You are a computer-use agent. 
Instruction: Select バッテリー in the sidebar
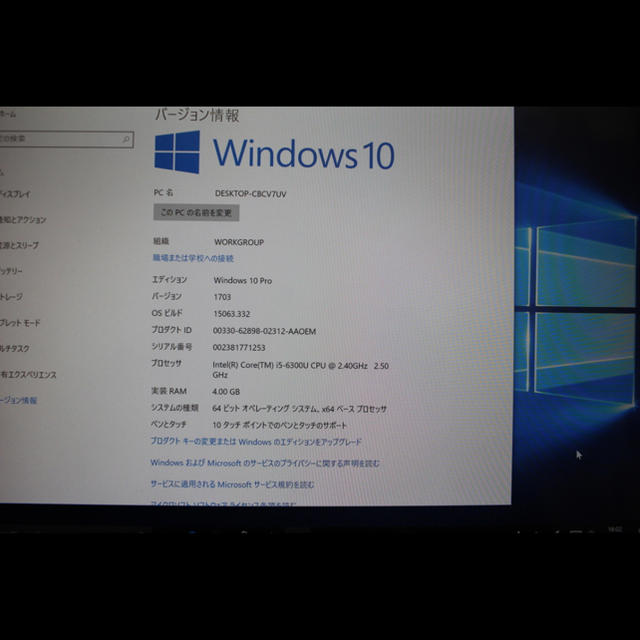pyautogui.click(x=11, y=271)
